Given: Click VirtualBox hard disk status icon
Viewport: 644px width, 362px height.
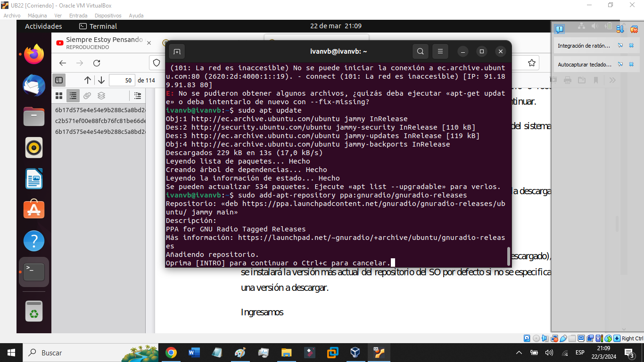Looking at the screenshot, I should click(527, 338).
